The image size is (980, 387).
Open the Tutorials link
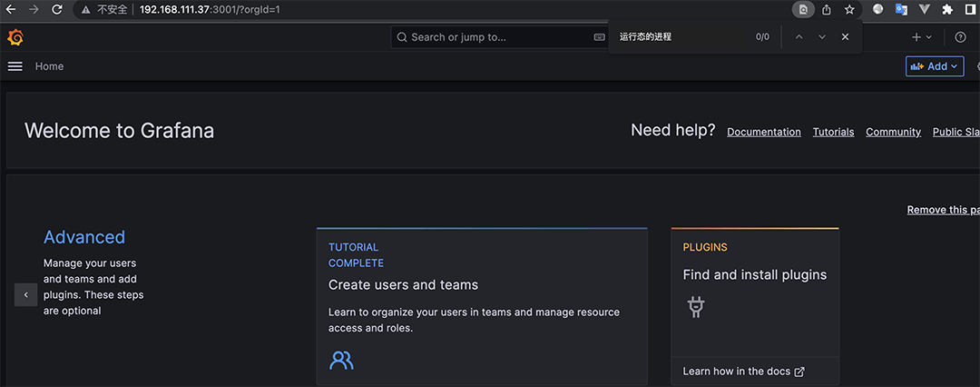[x=833, y=132]
